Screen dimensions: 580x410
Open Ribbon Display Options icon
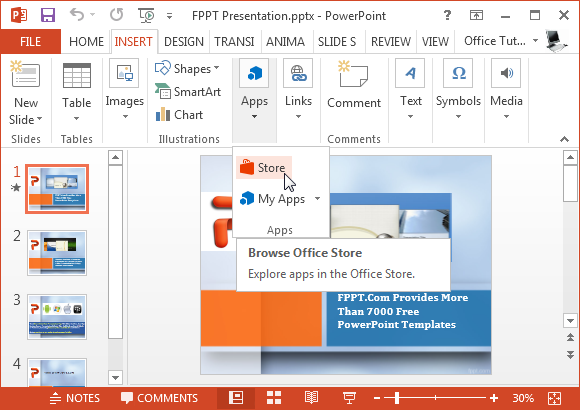point(476,15)
